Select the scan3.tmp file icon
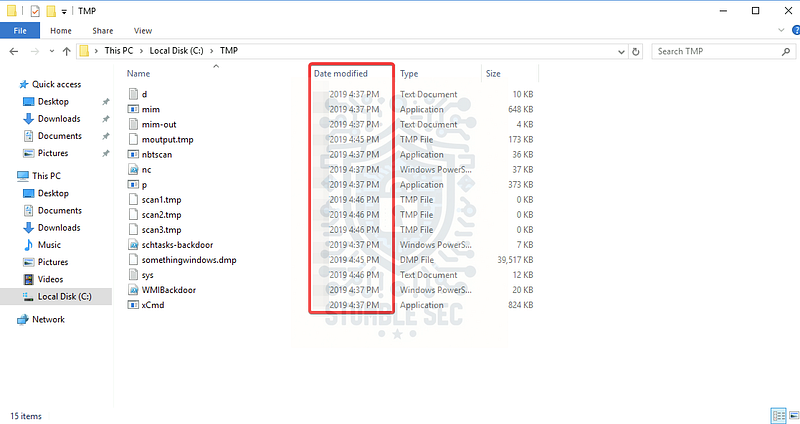 [133, 230]
